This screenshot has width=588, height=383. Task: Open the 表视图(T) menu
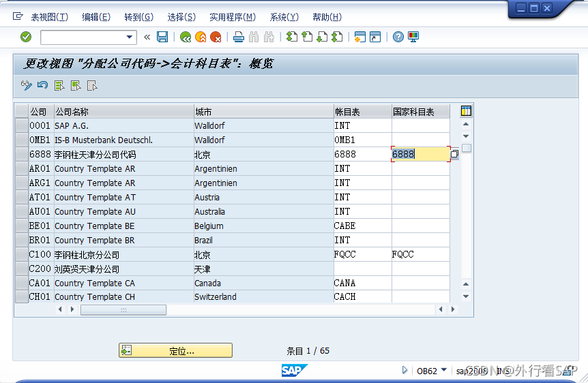point(50,17)
